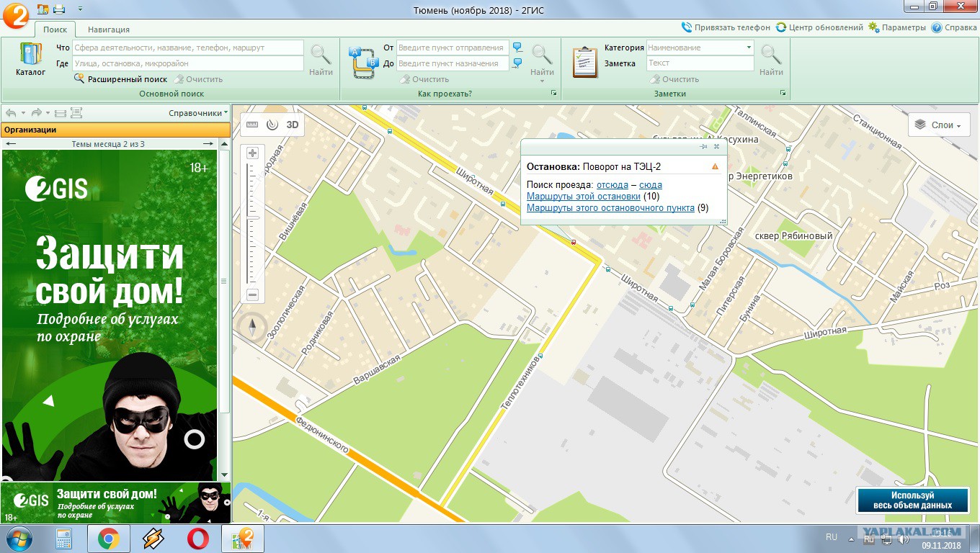
Task: Click the Найти magnifier in Заметки
Action: coord(771,60)
